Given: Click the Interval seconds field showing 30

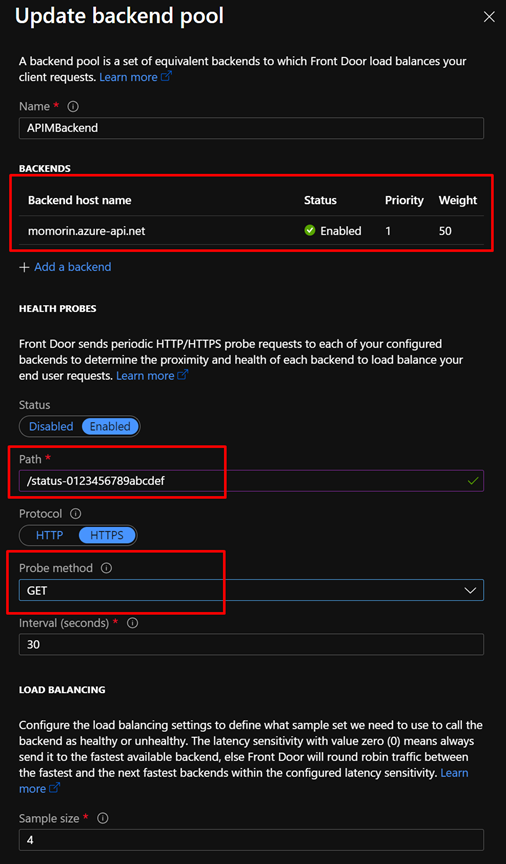Looking at the screenshot, I should pyautogui.click(x=251, y=644).
